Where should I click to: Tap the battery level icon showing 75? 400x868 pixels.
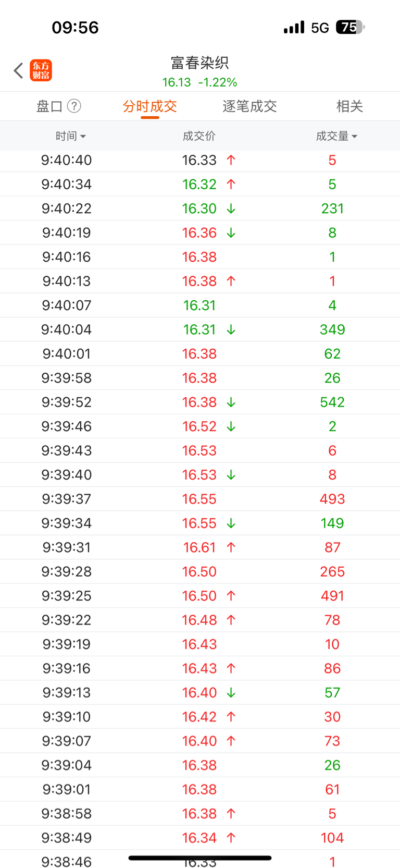[350, 27]
